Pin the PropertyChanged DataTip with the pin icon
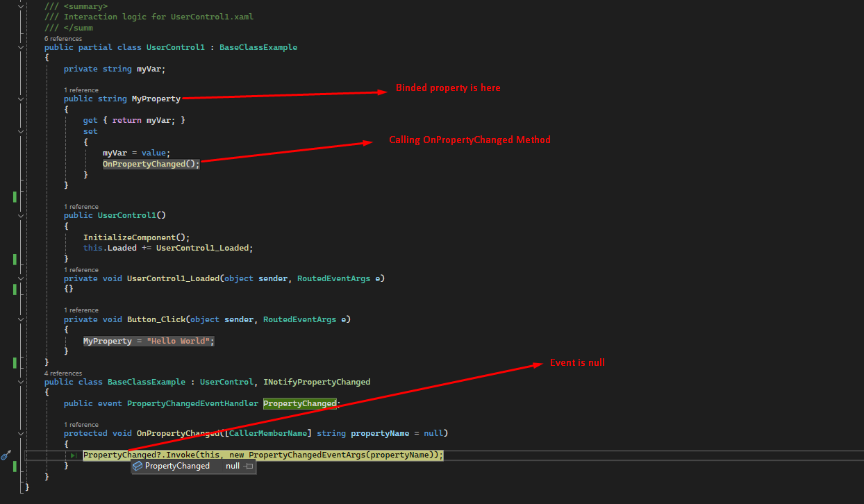864x504 pixels. (249, 466)
